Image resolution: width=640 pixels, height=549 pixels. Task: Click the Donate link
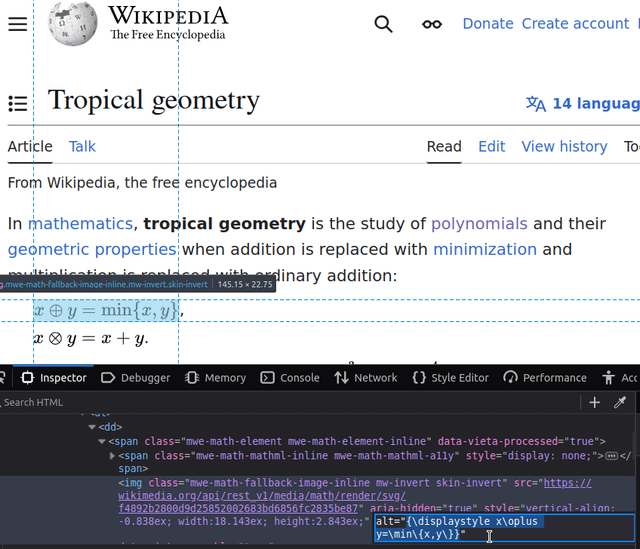(x=487, y=24)
